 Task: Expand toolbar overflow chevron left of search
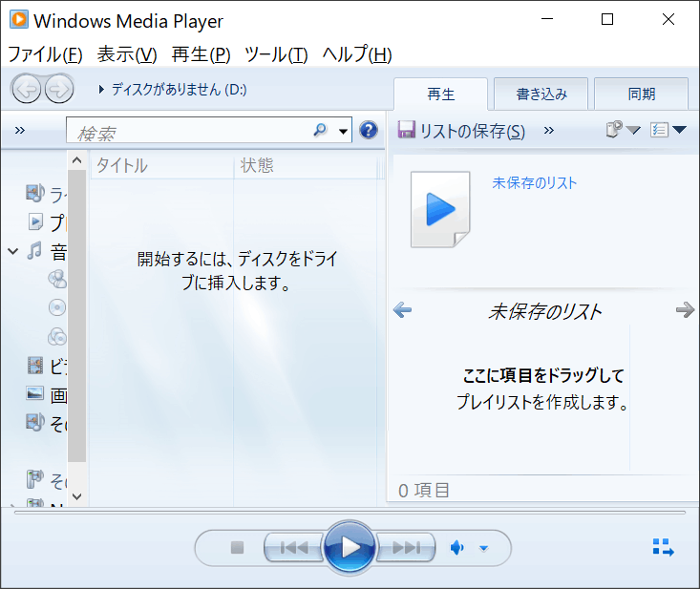20,130
